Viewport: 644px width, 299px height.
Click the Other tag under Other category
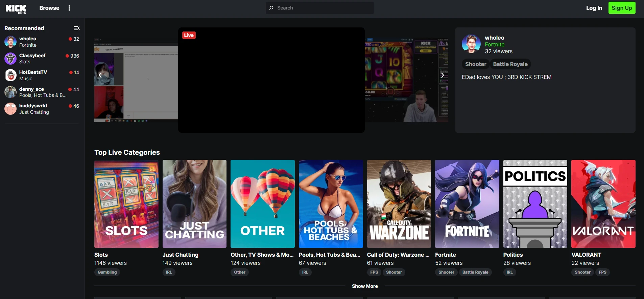(x=240, y=272)
